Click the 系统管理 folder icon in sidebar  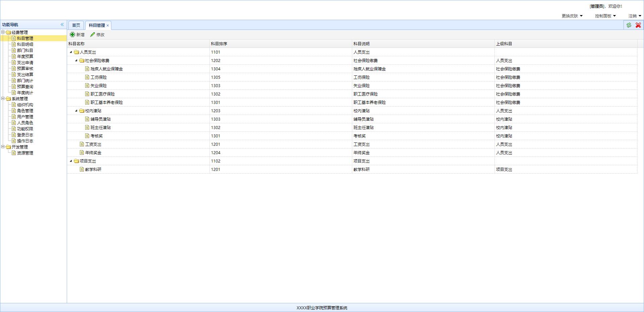point(8,99)
